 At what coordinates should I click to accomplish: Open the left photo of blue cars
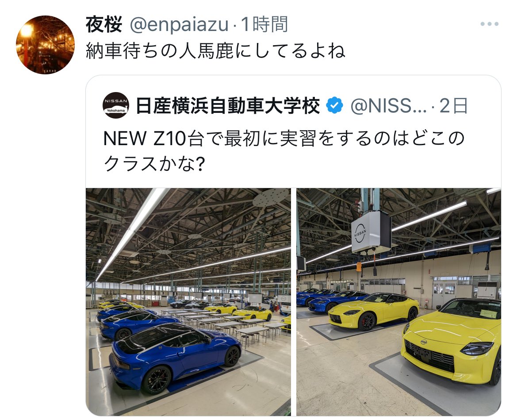point(188,302)
